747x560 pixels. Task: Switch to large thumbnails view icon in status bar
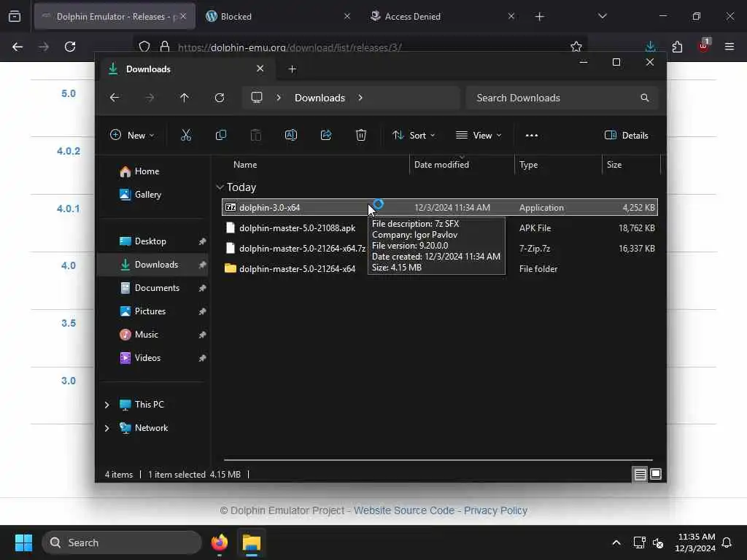pos(656,474)
